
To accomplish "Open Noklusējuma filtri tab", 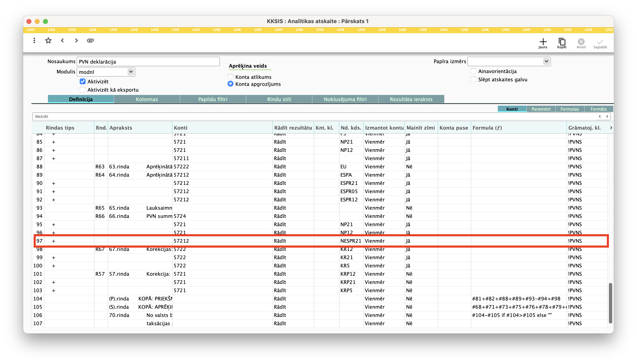I will [x=345, y=99].
